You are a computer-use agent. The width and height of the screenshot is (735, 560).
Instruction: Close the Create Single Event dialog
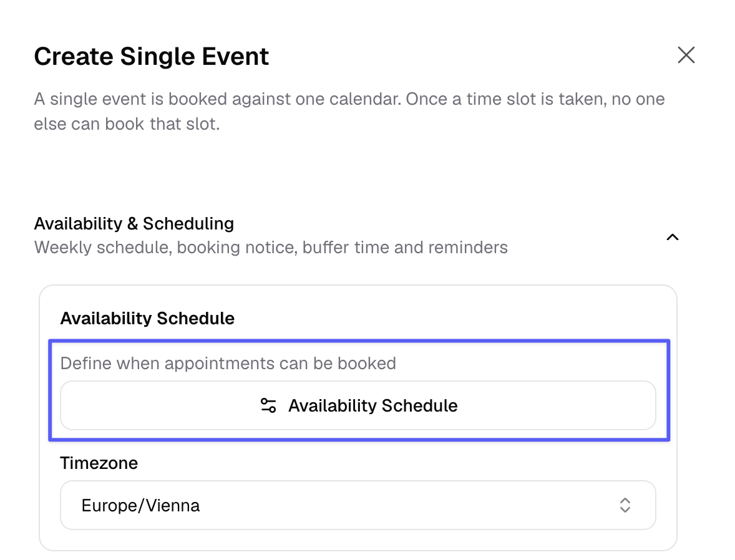686,55
